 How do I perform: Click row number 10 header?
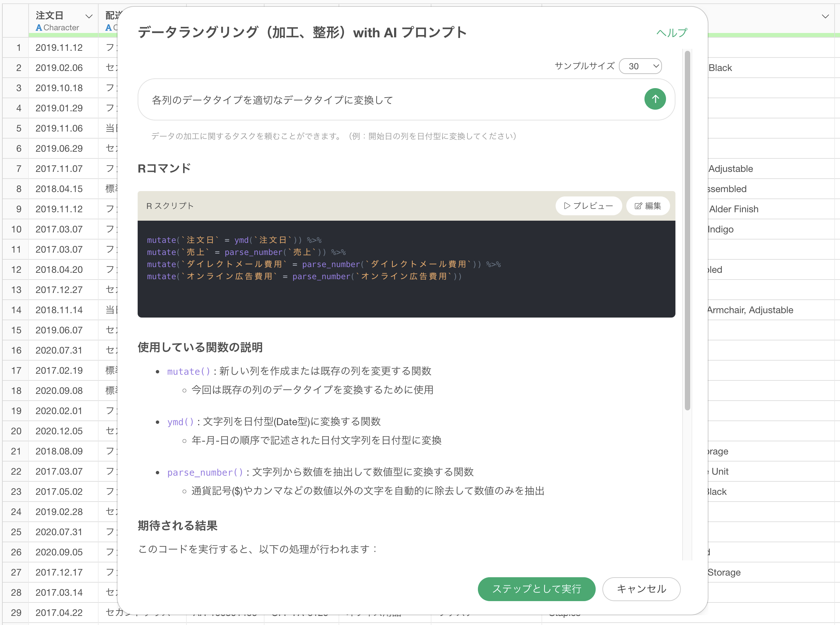point(16,229)
